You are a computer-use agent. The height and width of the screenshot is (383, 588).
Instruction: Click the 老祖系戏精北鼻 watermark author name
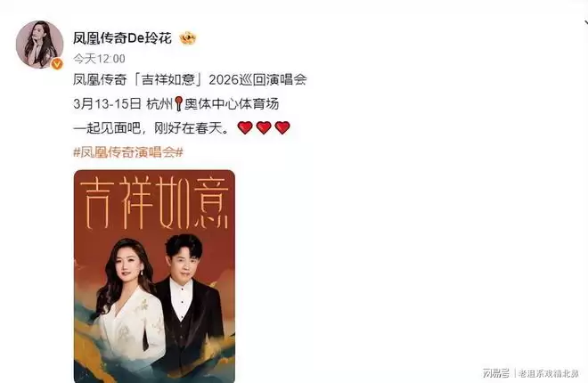pos(548,373)
